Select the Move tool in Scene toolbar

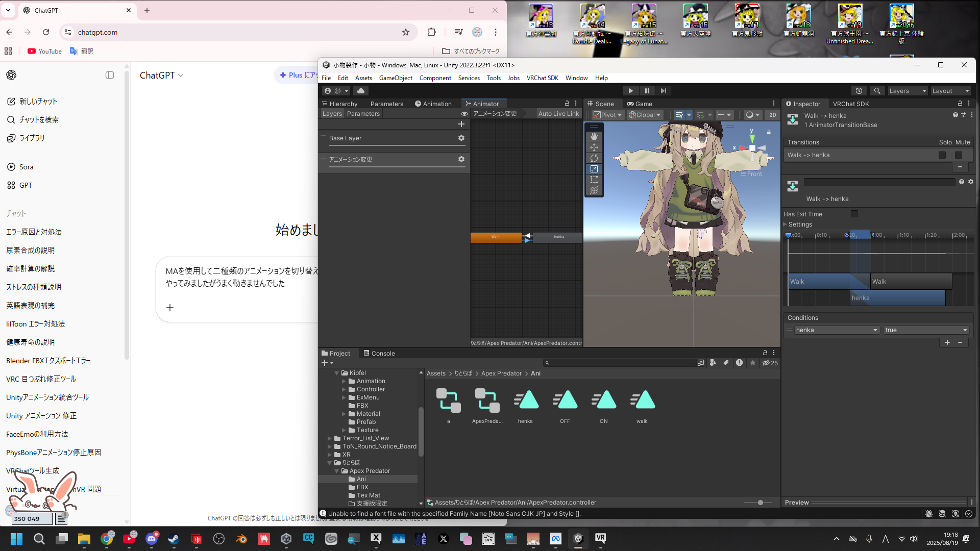pyautogui.click(x=594, y=147)
